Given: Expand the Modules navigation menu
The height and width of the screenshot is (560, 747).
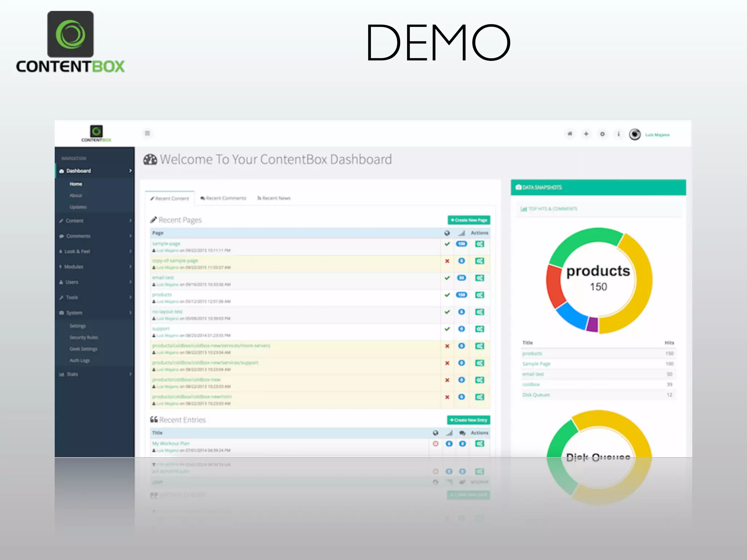Looking at the screenshot, I should click(94, 267).
